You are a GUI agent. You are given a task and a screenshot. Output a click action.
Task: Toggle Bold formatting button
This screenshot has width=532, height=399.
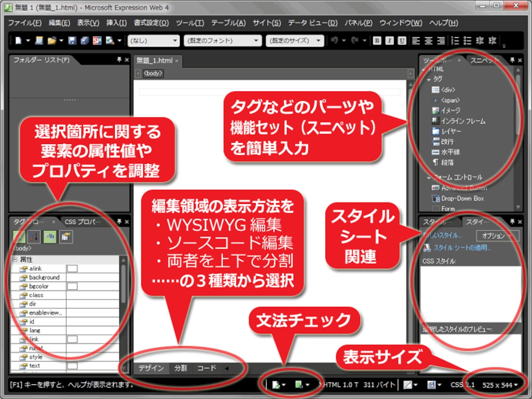point(377,41)
